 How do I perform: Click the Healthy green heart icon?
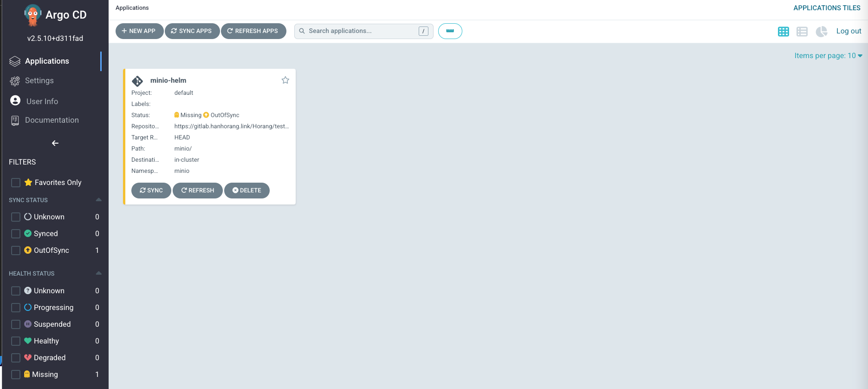point(28,341)
